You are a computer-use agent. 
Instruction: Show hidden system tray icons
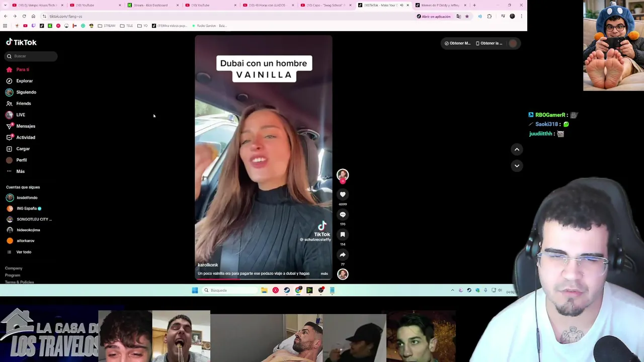pyautogui.click(x=452, y=290)
